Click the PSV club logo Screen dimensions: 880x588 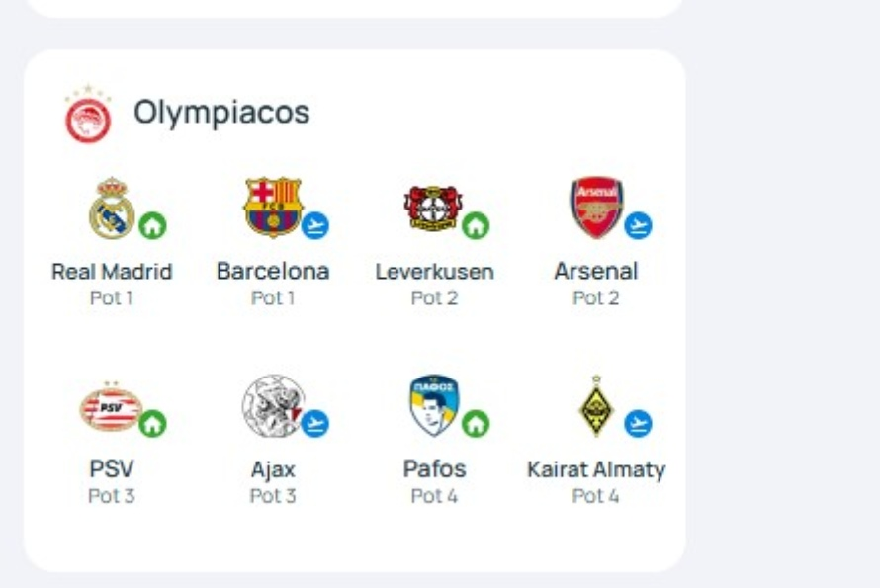(111, 407)
